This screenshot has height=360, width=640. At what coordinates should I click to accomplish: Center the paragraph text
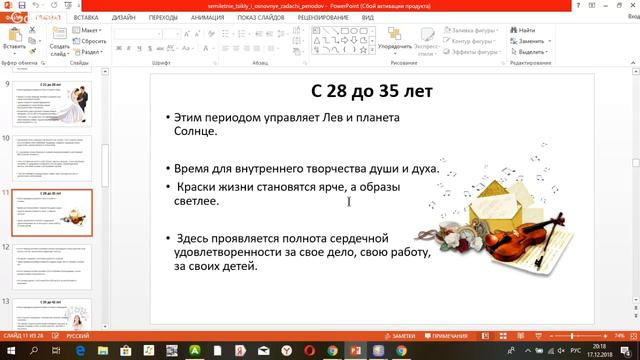pos(236,49)
